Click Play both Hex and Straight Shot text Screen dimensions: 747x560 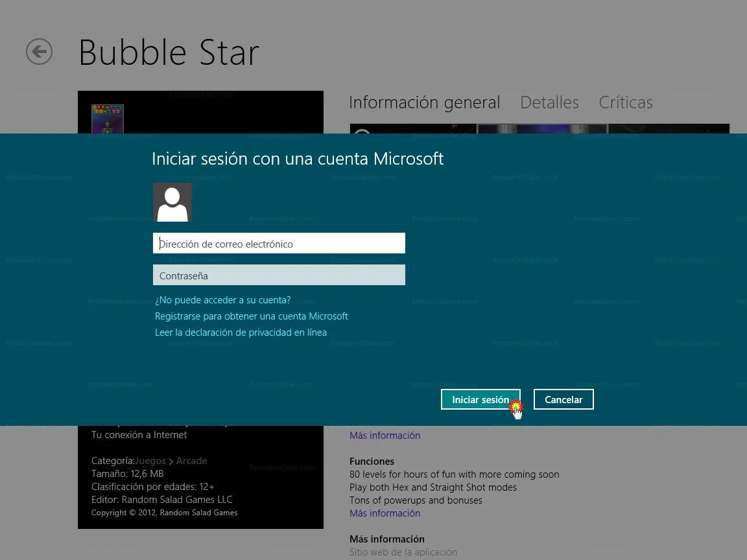[x=433, y=487]
